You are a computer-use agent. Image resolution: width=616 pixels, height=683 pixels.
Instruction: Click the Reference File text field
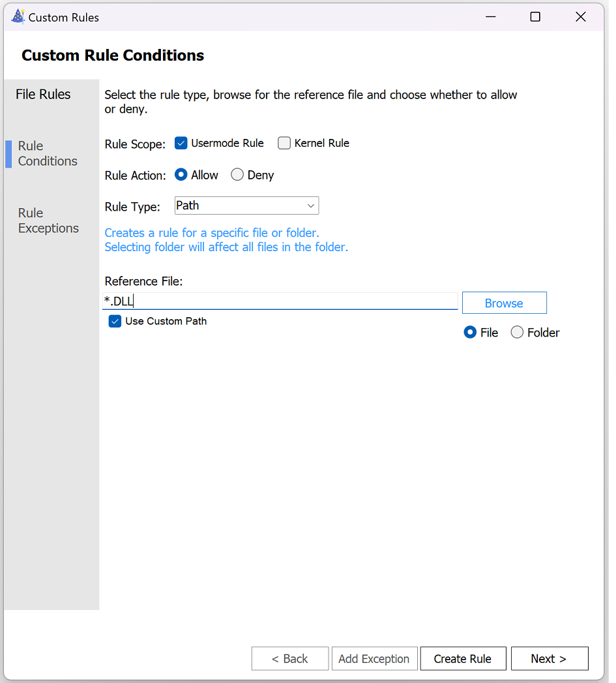point(280,301)
